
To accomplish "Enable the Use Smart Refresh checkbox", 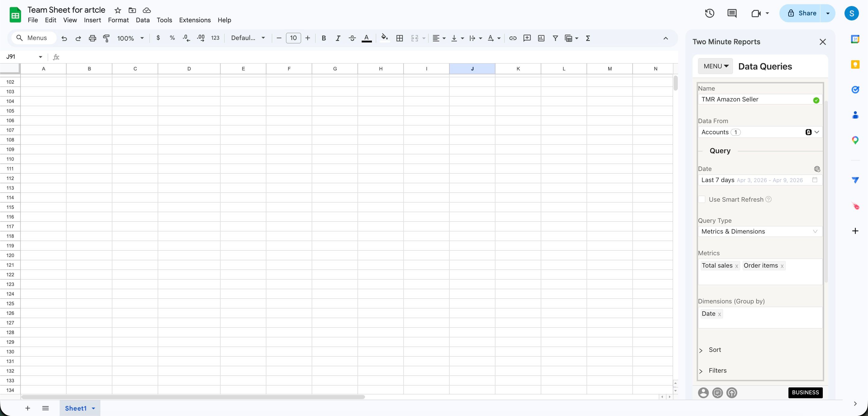I will pos(702,199).
